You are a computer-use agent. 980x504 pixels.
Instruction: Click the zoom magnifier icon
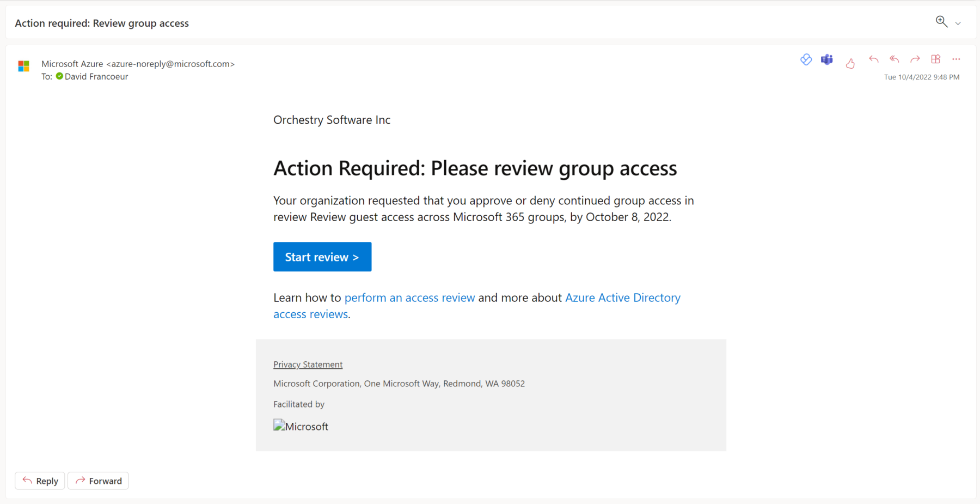(x=941, y=21)
